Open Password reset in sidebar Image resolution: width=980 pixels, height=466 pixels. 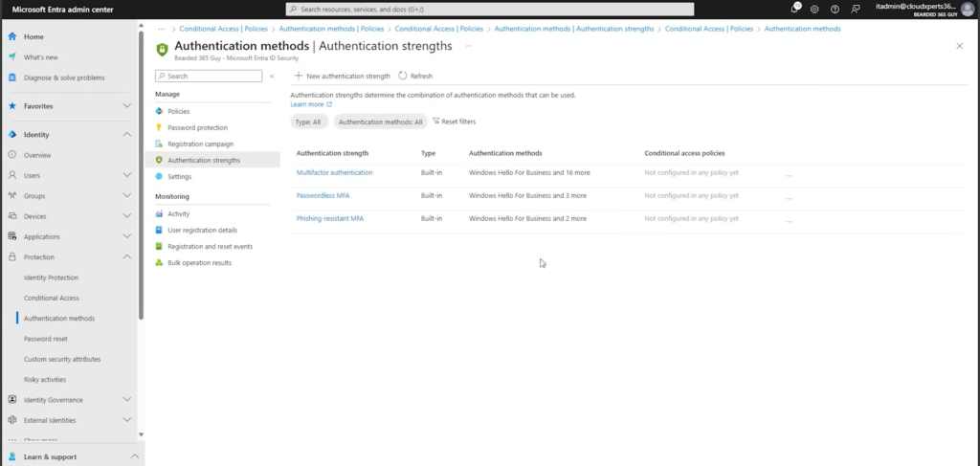[46, 339]
